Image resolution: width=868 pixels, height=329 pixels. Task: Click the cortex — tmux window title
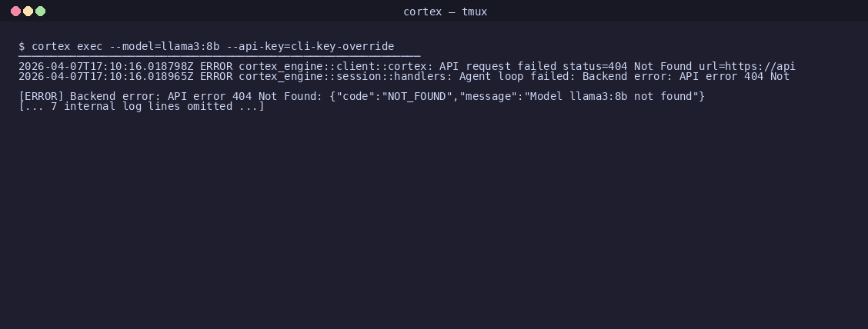[445, 12]
